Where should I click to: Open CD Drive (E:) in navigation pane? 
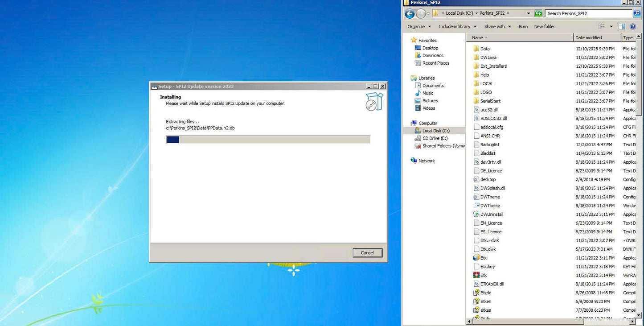pyautogui.click(x=435, y=138)
